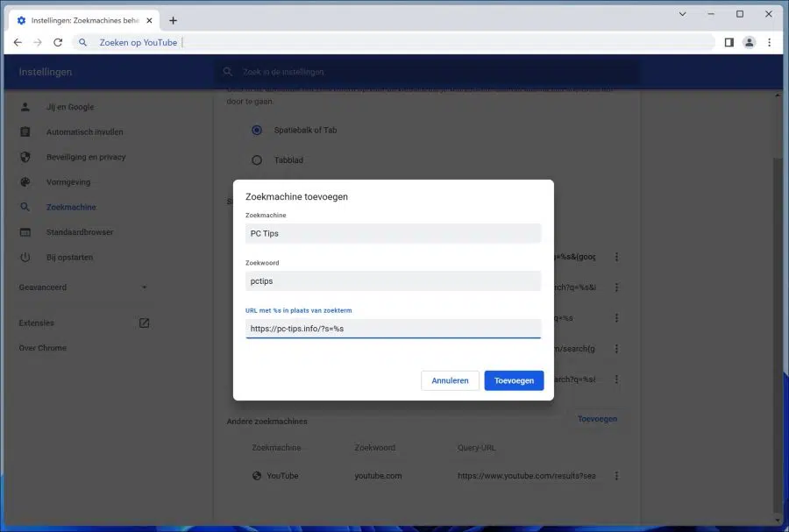Open the Chrome three-dot menu
The width and height of the screenshot is (789, 532).
[x=769, y=42]
